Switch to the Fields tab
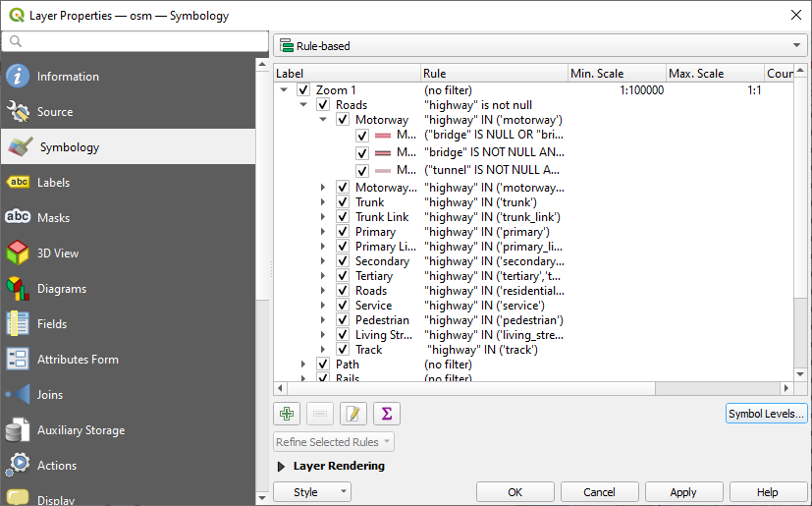 tap(128, 324)
